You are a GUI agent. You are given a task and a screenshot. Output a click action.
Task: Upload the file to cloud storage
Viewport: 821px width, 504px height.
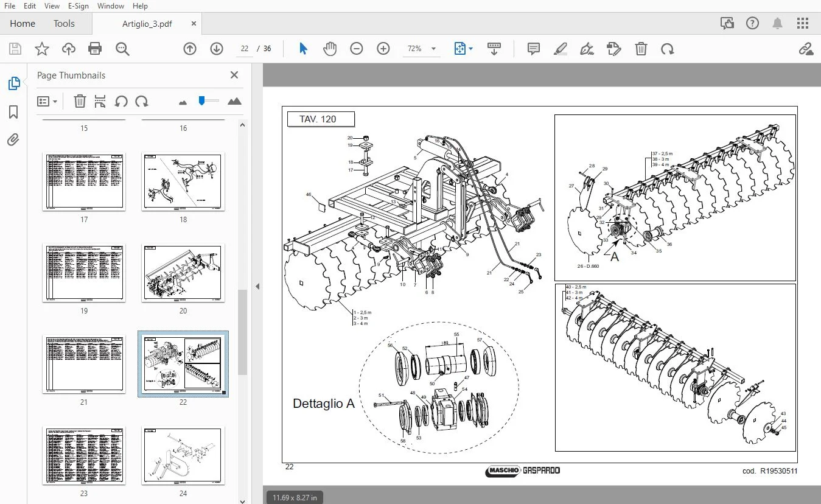click(x=69, y=49)
